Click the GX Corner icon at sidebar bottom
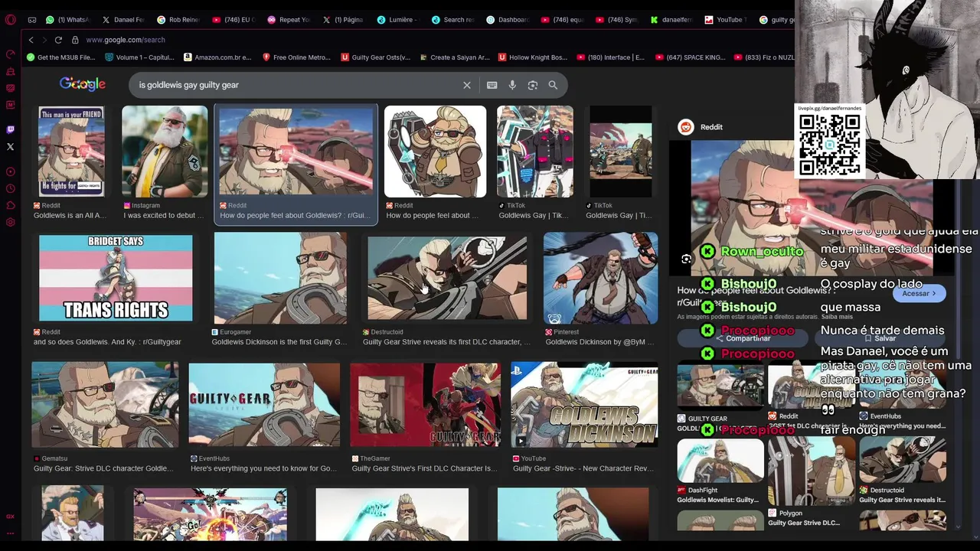 point(10,517)
